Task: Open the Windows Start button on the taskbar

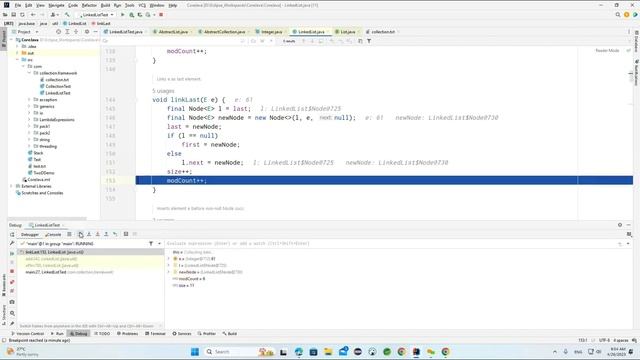Action: pos(195,351)
